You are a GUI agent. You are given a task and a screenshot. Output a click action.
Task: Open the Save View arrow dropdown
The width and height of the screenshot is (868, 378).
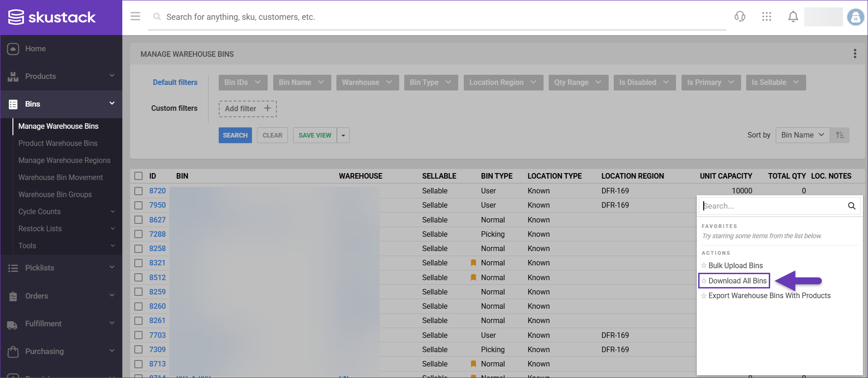pyautogui.click(x=343, y=135)
